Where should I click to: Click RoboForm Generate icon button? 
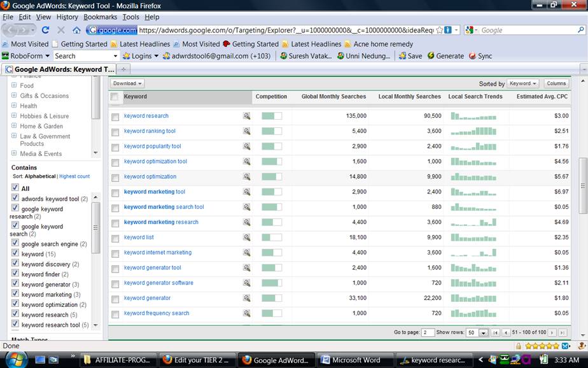coord(445,56)
